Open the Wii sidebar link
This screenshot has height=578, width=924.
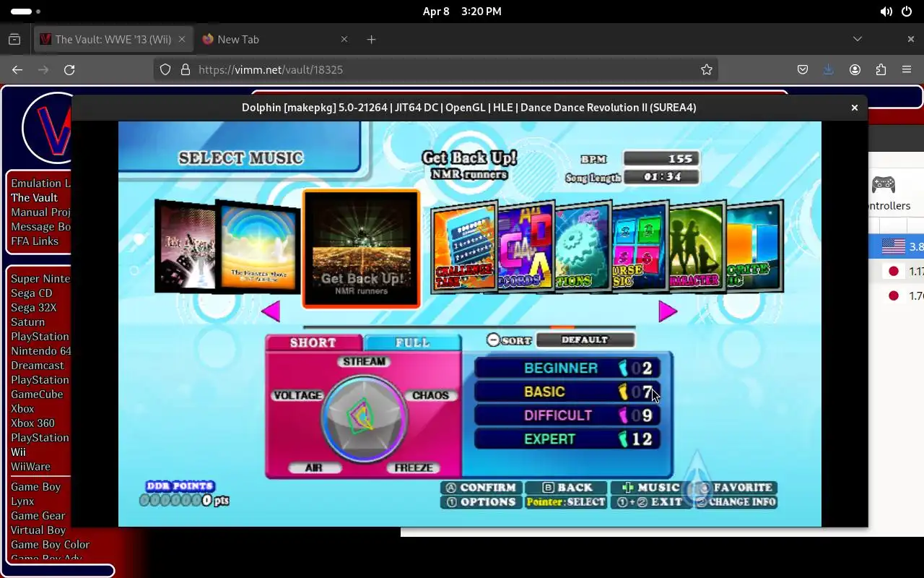coord(18,452)
